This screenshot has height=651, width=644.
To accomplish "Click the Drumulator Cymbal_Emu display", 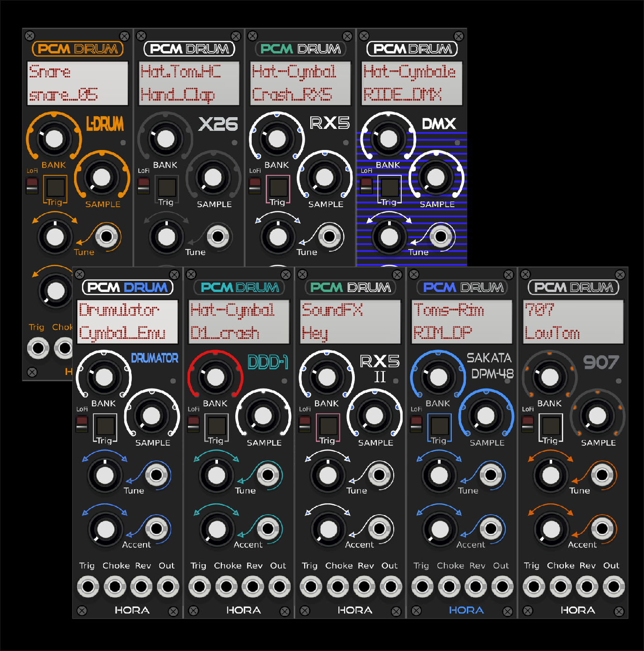I will 127,322.
